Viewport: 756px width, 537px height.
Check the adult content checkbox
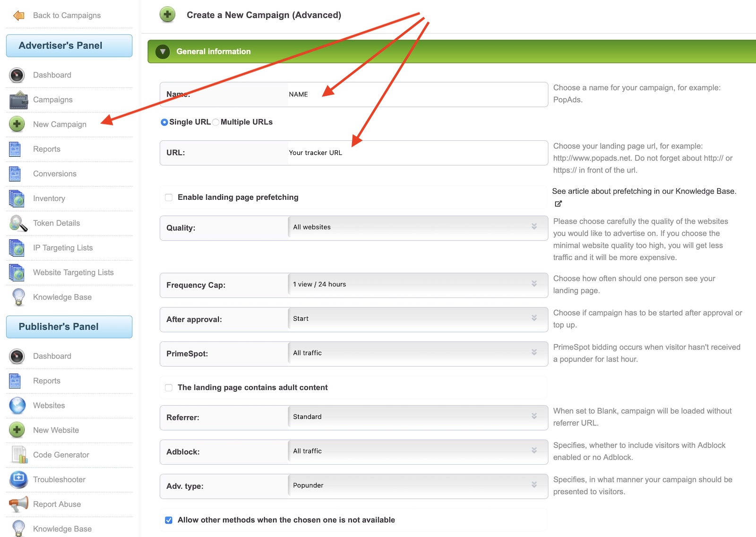(x=169, y=388)
